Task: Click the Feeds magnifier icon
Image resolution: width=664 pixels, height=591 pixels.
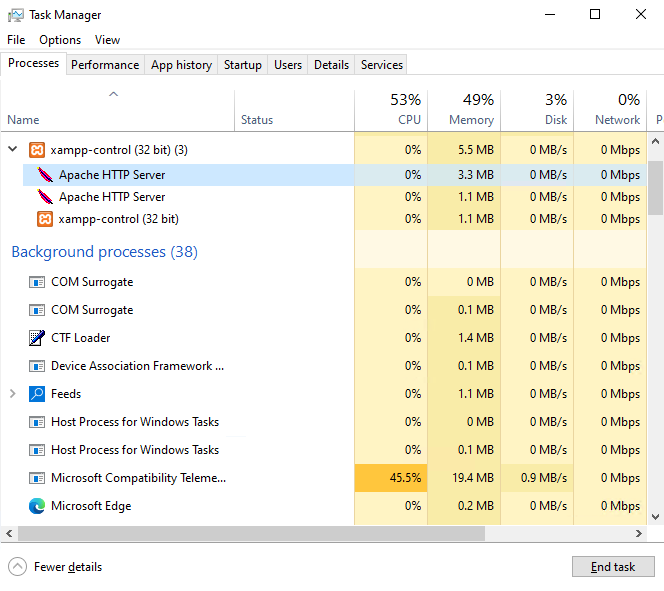Action: 37,394
